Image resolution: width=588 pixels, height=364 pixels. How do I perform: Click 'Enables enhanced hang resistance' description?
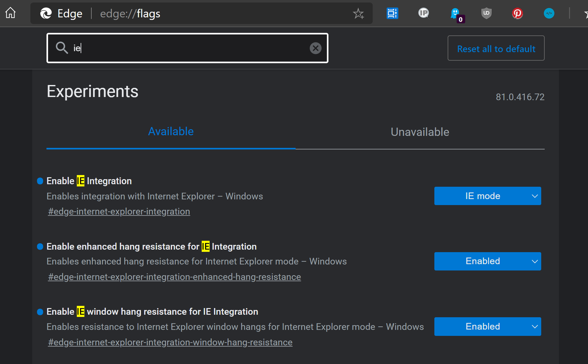point(197,261)
